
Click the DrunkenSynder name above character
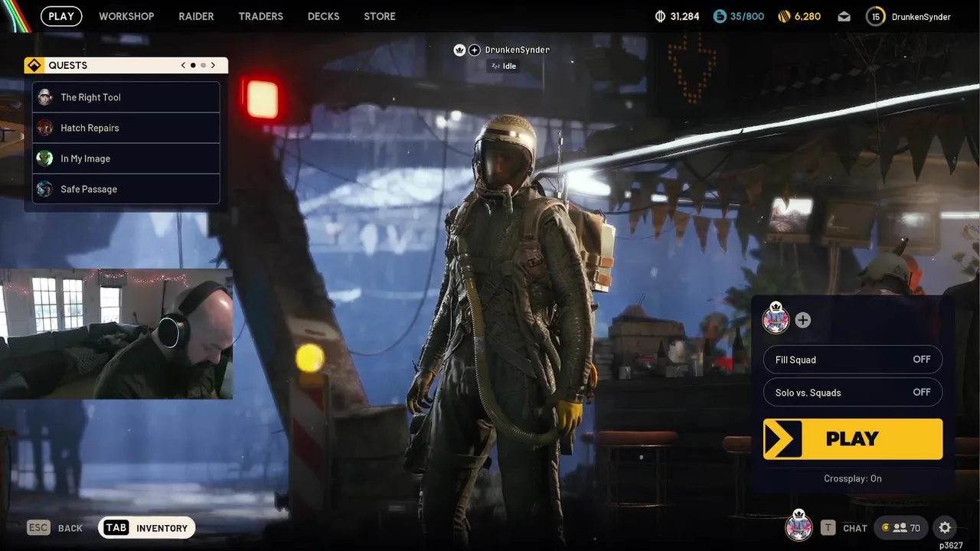pos(517,50)
